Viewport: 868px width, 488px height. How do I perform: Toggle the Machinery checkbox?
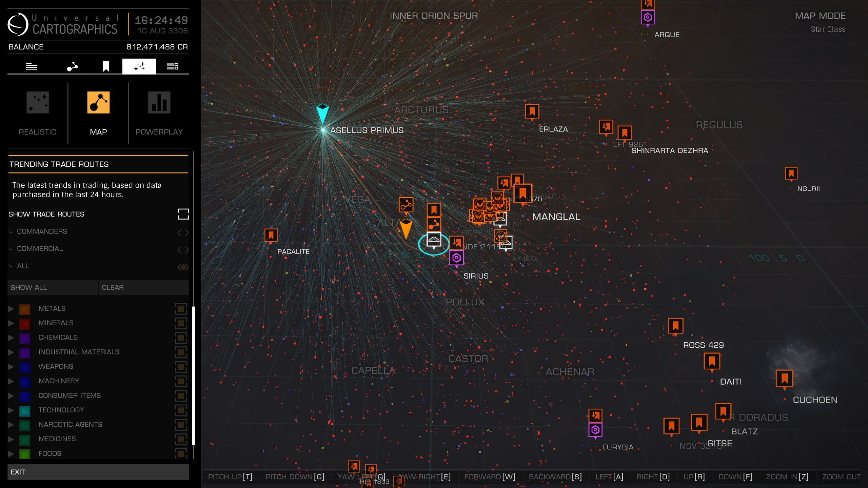(181, 382)
